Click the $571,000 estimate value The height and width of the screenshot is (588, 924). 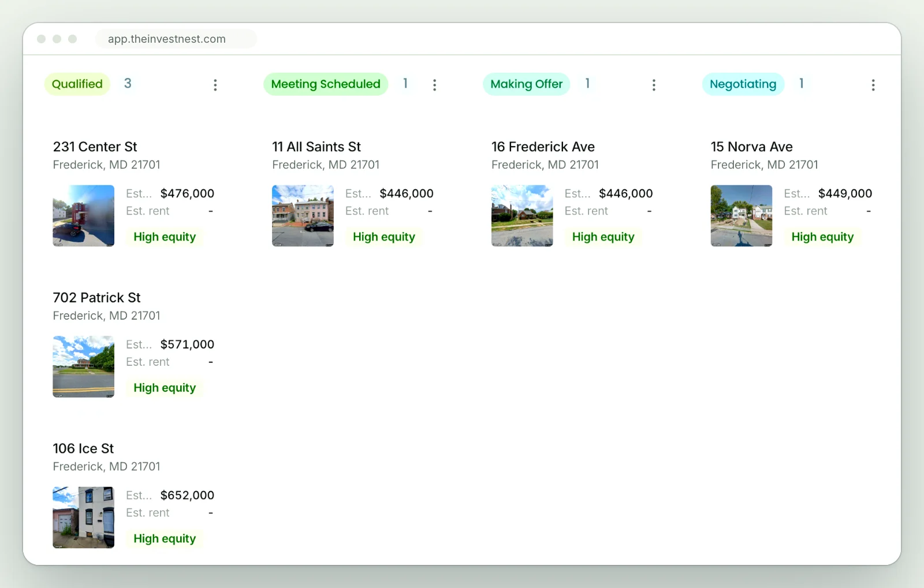click(187, 344)
